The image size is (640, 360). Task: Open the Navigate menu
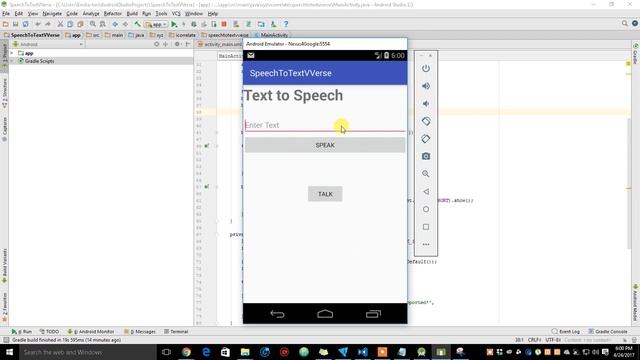tap(52, 13)
